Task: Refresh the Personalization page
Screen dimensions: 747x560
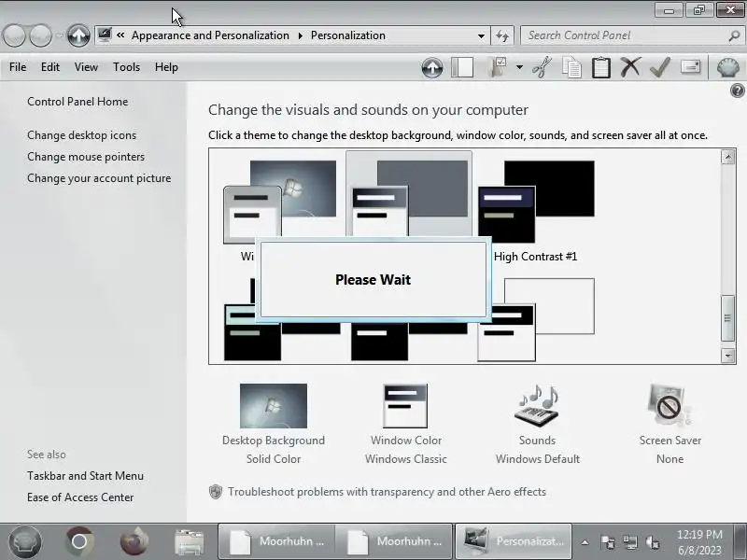Action: [502, 35]
